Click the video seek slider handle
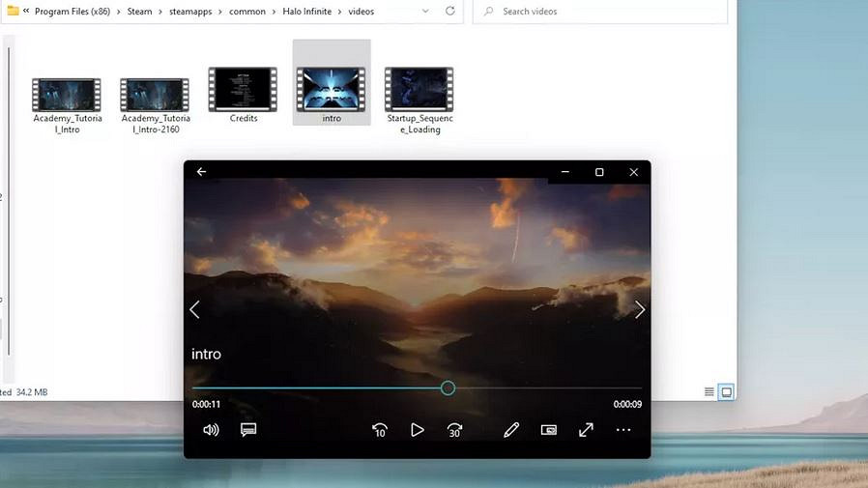868x488 pixels. (x=448, y=388)
